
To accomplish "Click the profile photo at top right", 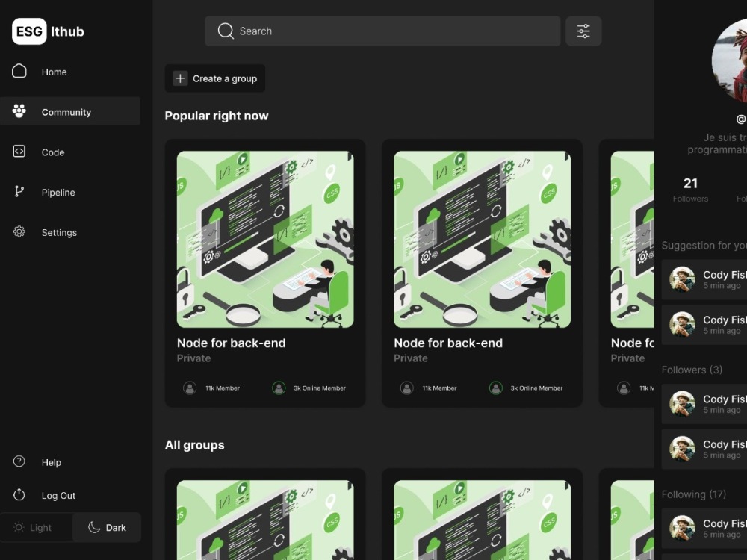I will click(729, 61).
